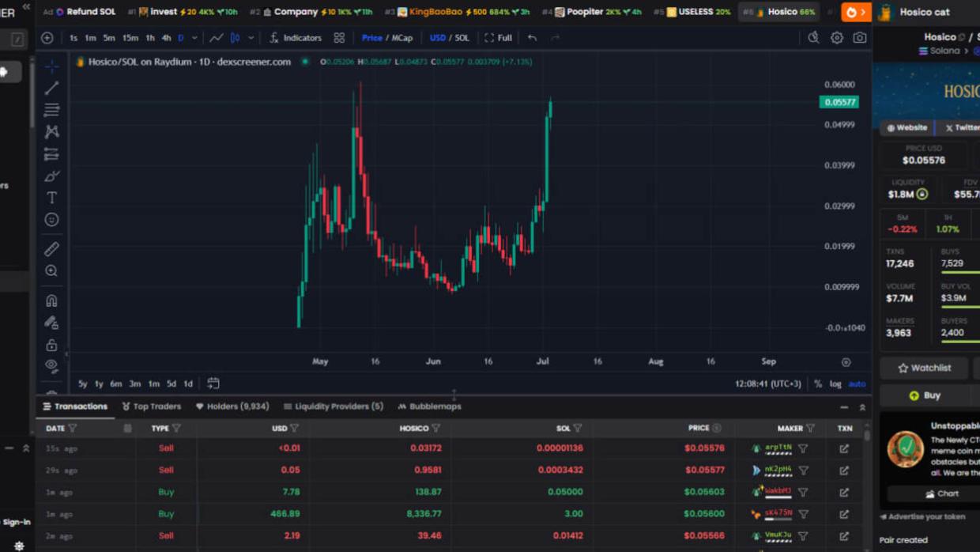Select the candlestick chart style
Viewport: 980px width, 552px height.
coord(235,38)
